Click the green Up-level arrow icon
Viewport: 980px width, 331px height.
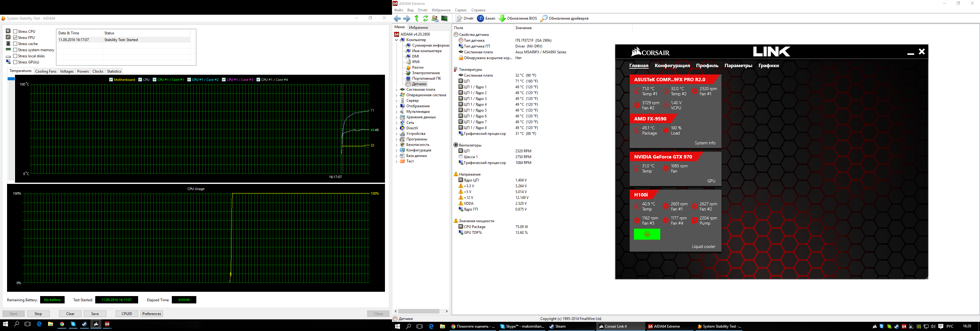[417, 18]
